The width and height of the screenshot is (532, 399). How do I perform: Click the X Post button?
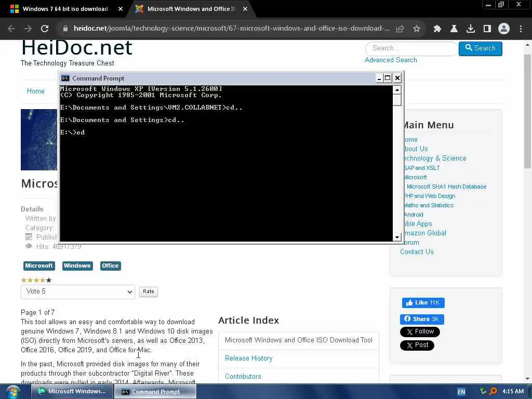[417, 345]
